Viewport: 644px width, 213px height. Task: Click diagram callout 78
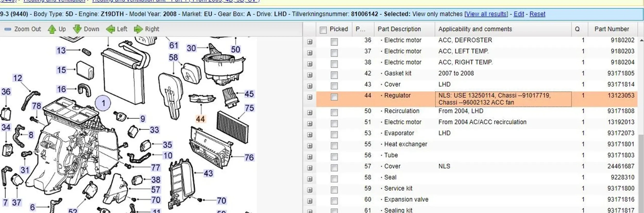[36, 106]
